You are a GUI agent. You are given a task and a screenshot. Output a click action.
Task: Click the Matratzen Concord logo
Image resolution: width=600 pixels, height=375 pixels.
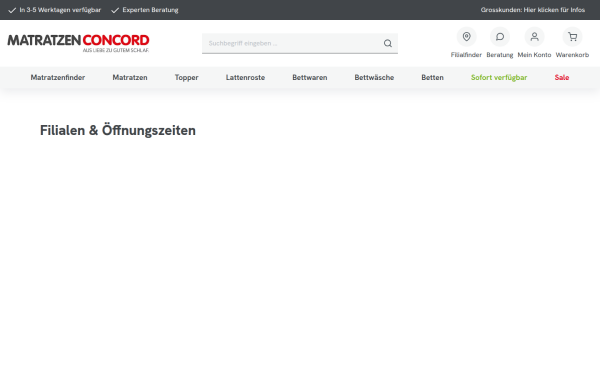[x=78, y=43]
